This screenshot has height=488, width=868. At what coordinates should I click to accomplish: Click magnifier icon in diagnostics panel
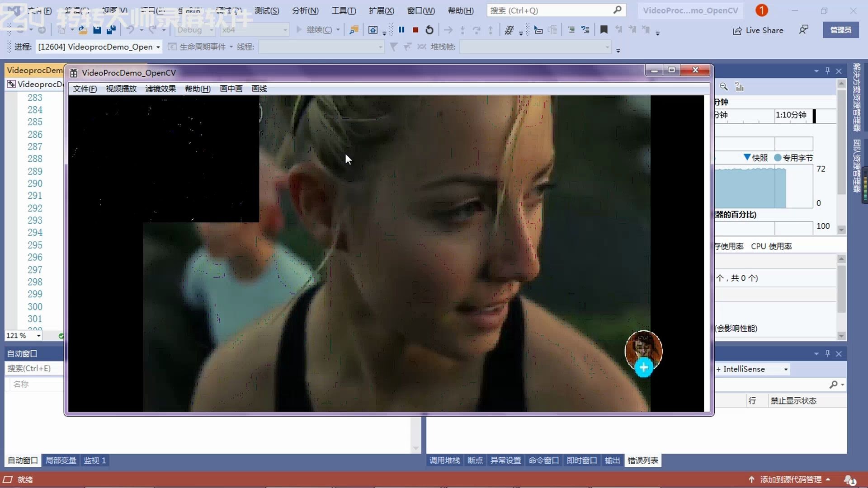[724, 86]
